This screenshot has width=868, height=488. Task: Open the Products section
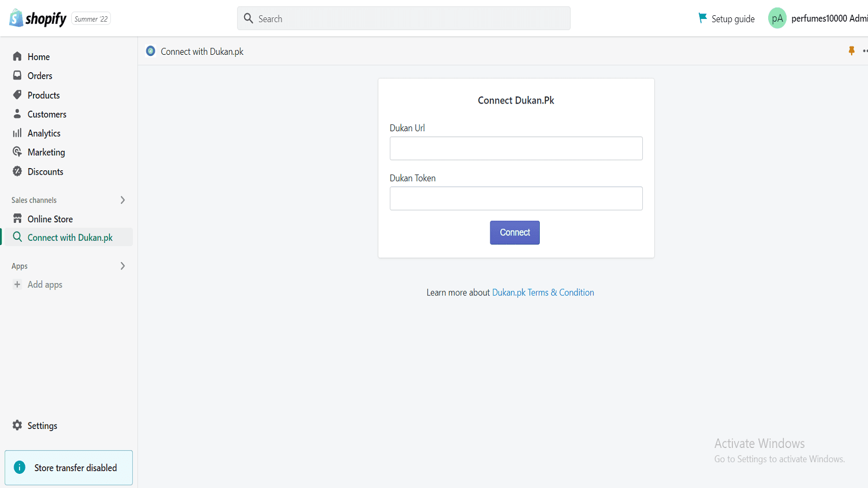(x=43, y=95)
